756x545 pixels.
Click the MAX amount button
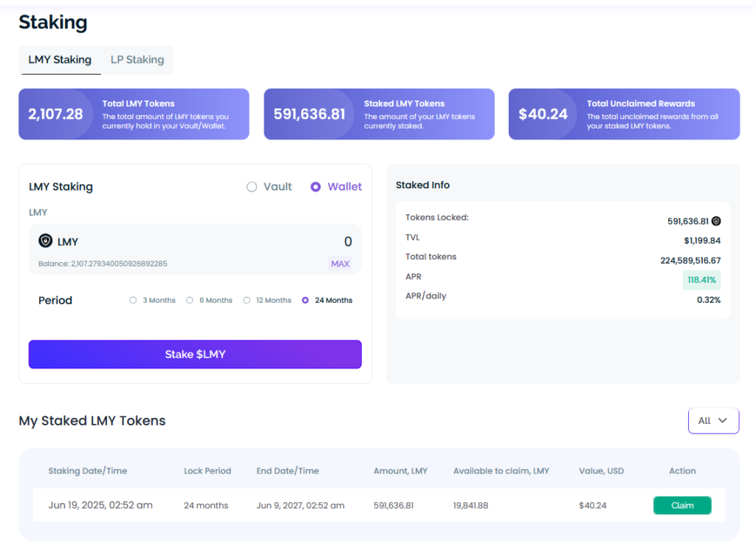[340, 264]
